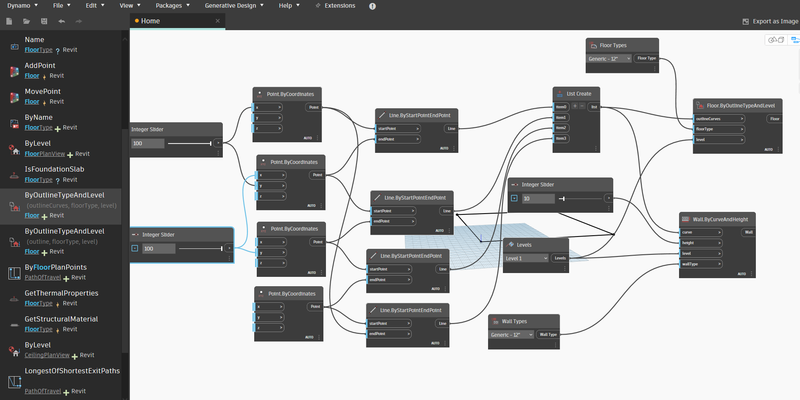800x400 pixels.
Task: Click the IsFoundationSlab node icon
Action: pyautogui.click(x=14, y=175)
